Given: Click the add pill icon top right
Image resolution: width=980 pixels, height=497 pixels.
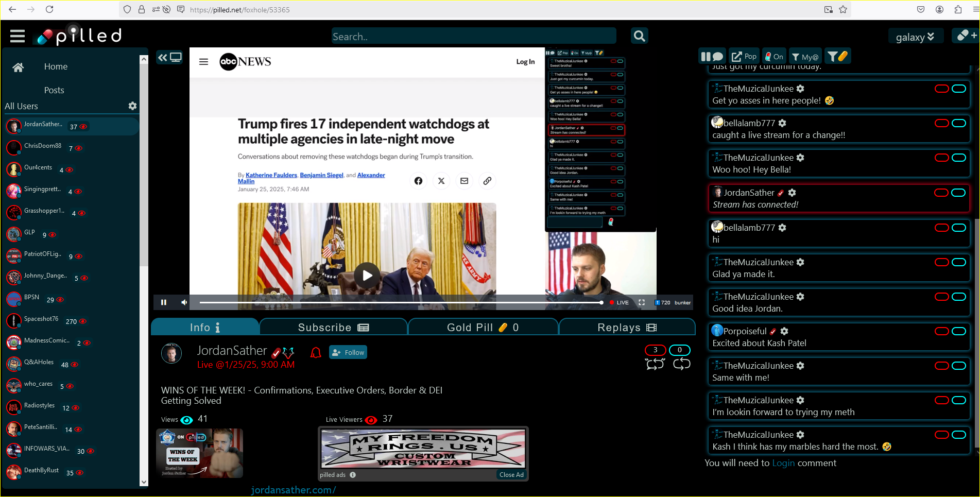Looking at the screenshot, I should point(966,35).
